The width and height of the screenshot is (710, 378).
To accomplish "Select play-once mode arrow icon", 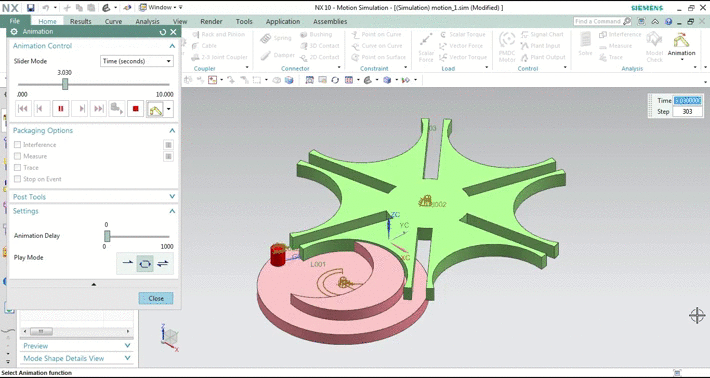I will pos(128,263).
